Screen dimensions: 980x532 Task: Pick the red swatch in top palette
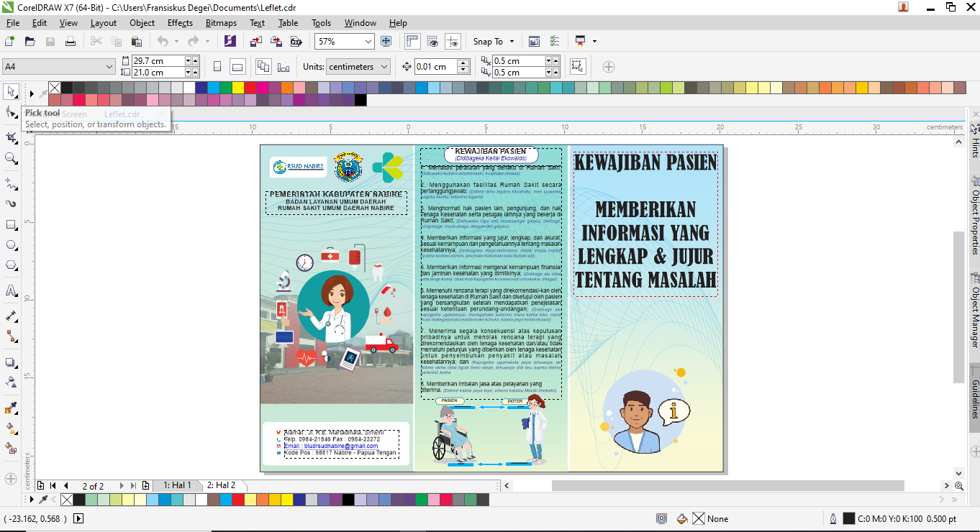pos(250,88)
